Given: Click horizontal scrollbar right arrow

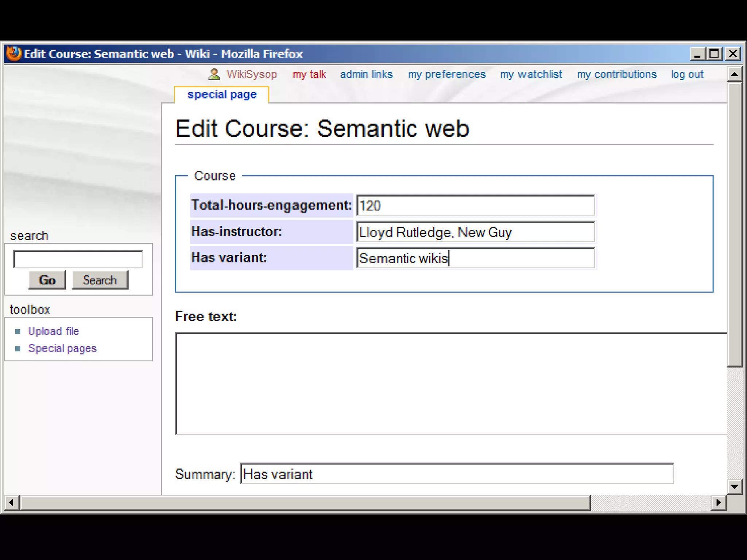Looking at the screenshot, I should pyautogui.click(x=718, y=503).
